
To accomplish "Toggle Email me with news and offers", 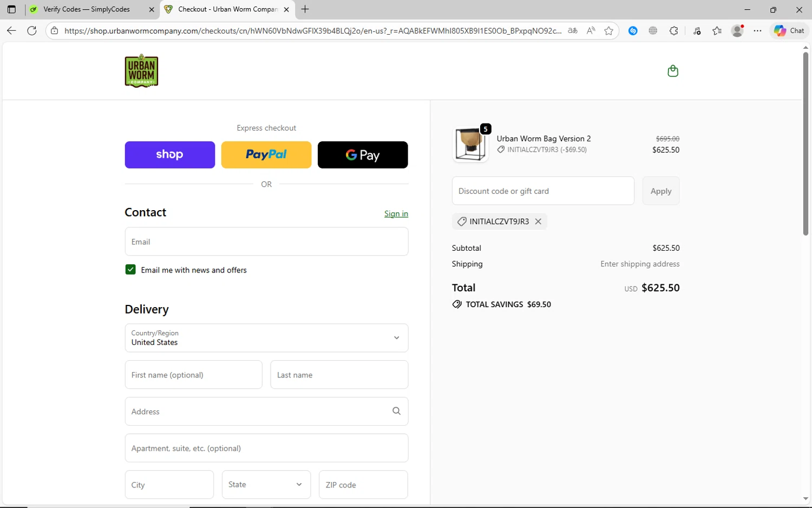I will pos(130,270).
